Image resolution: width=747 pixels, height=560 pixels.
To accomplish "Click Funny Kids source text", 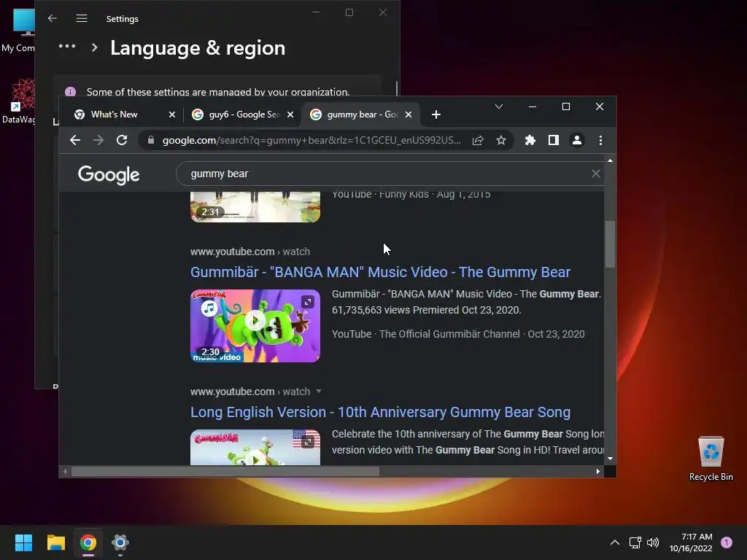I will [403, 194].
